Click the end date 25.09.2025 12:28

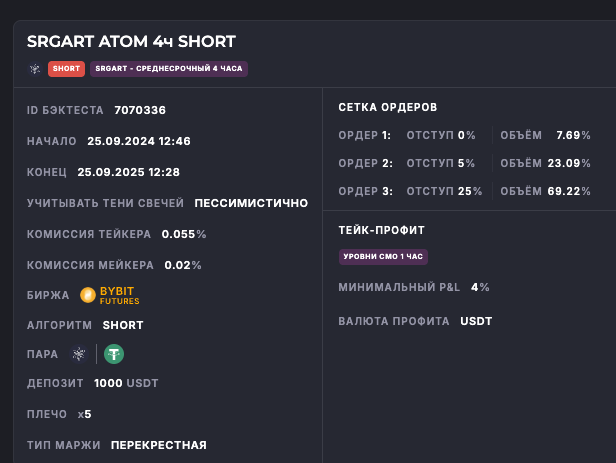(x=128, y=172)
